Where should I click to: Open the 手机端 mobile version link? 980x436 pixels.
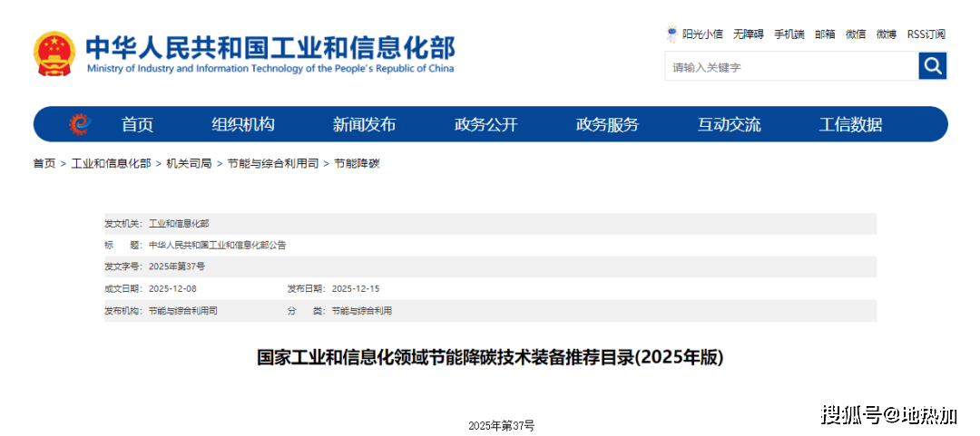789,34
